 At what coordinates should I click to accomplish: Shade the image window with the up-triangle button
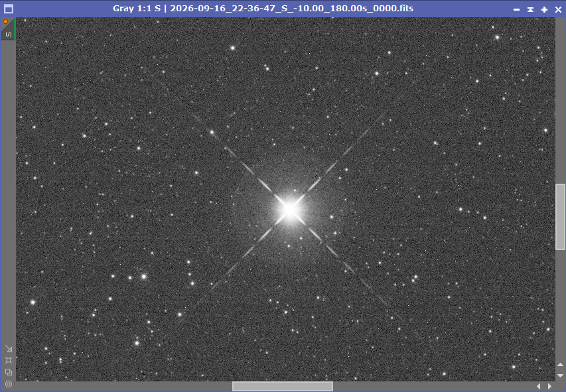(x=530, y=9)
